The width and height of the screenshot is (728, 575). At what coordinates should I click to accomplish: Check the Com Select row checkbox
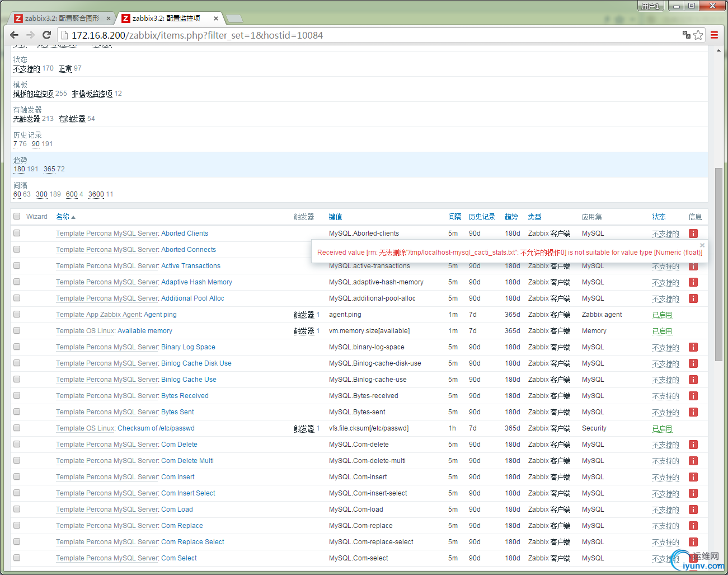click(x=17, y=558)
